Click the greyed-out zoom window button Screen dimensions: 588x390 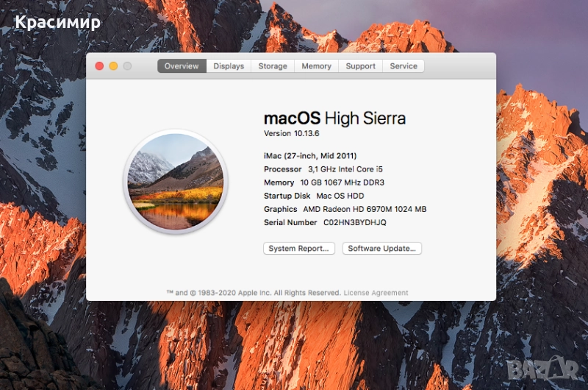click(x=127, y=66)
